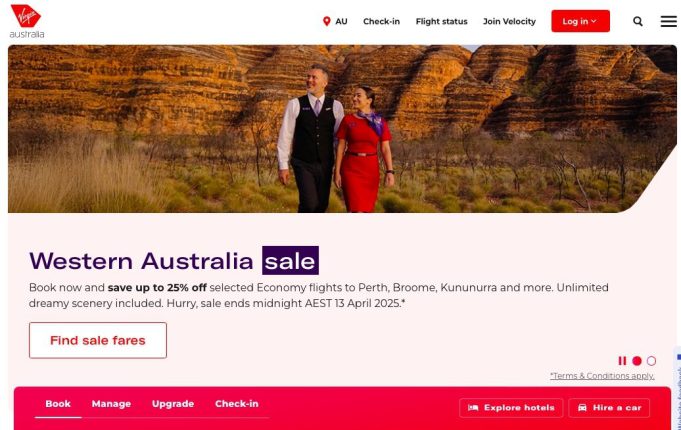Click the bed icon on Explore hotels
This screenshot has width=681, height=430.
coord(473,408)
